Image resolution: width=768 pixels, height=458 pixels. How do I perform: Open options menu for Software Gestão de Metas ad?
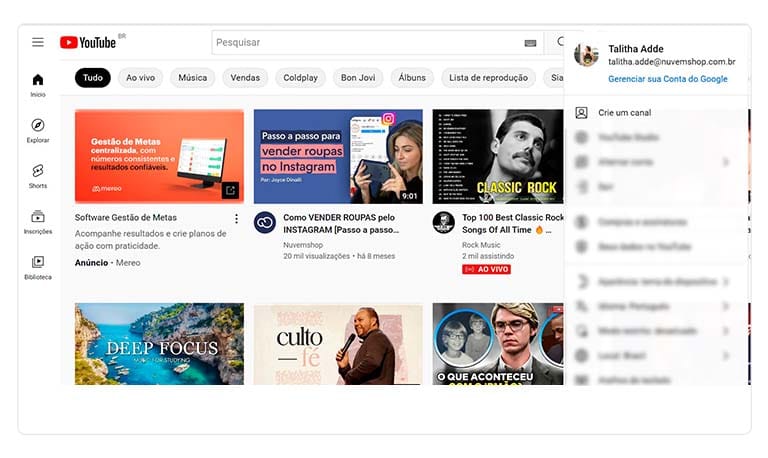pos(236,219)
